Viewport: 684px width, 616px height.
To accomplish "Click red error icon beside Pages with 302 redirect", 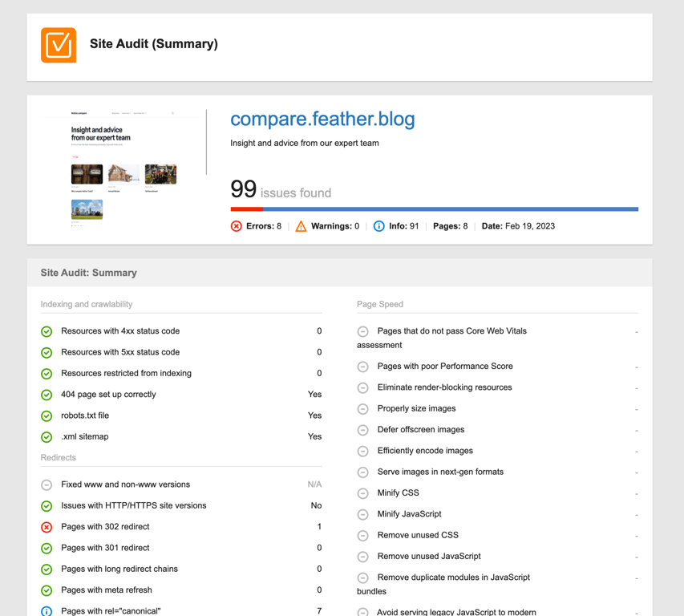I will (47, 528).
